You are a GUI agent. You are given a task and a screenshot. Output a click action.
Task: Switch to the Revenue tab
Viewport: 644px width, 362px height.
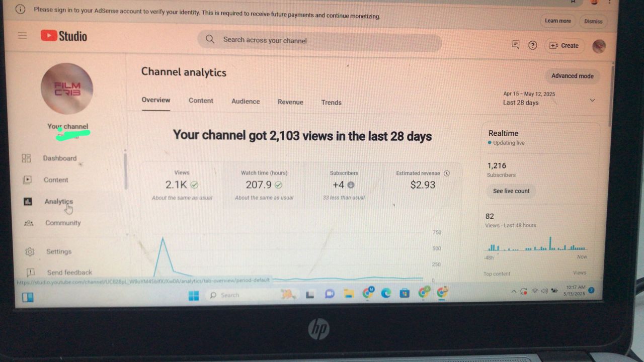tap(290, 102)
